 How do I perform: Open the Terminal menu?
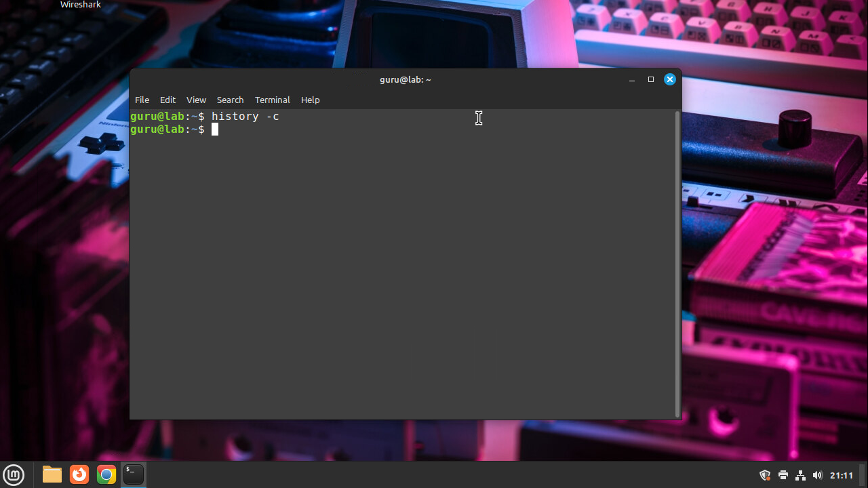[x=272, y=100]
